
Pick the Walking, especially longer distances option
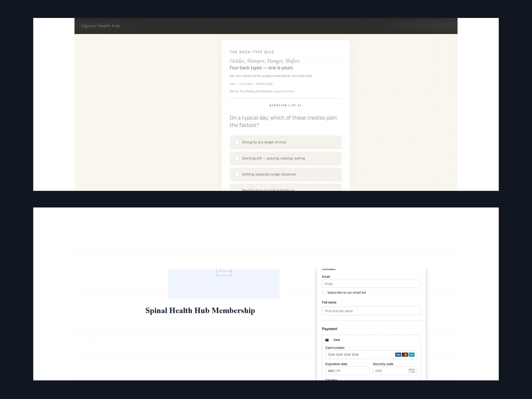[286, 174]
